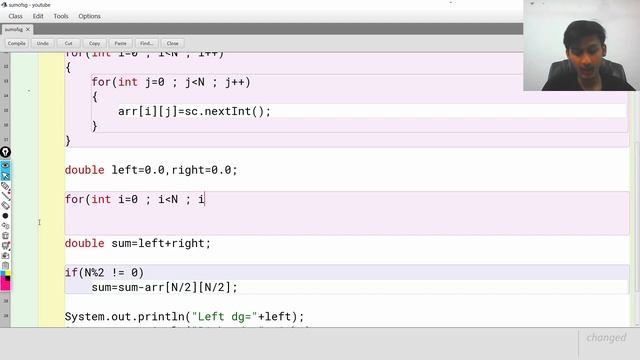Image resolution: width=640 pixels, height=360 pixels.
Task: Select the line drawing tool
Action: point(5,196)
